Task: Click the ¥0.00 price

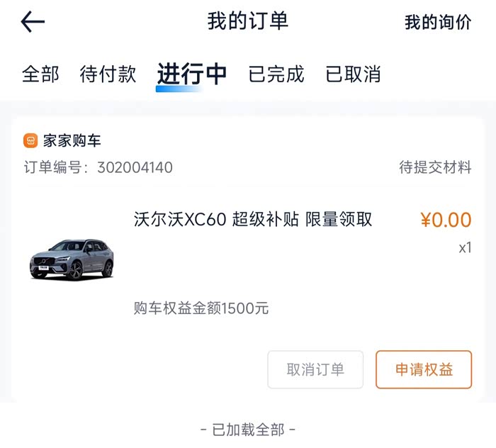Action: pos(446,220)
